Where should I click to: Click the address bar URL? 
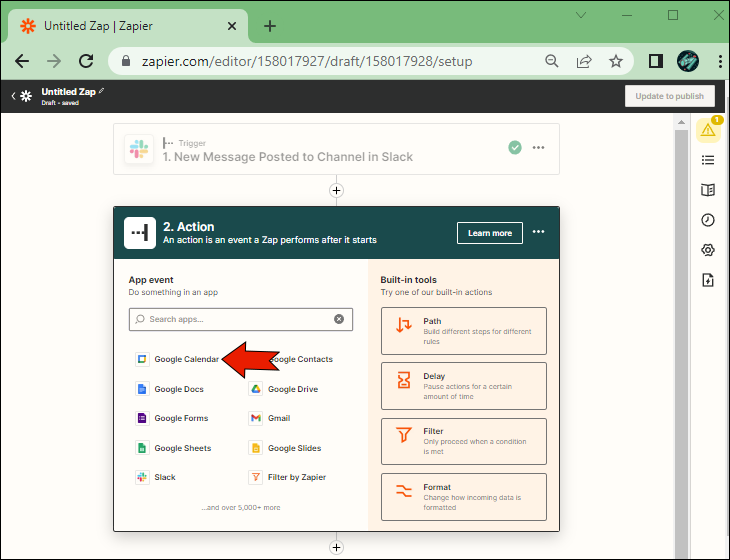307,61
